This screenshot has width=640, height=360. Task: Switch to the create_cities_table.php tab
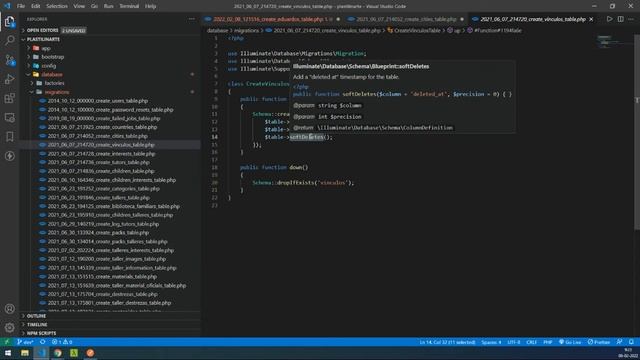point(406,19)
